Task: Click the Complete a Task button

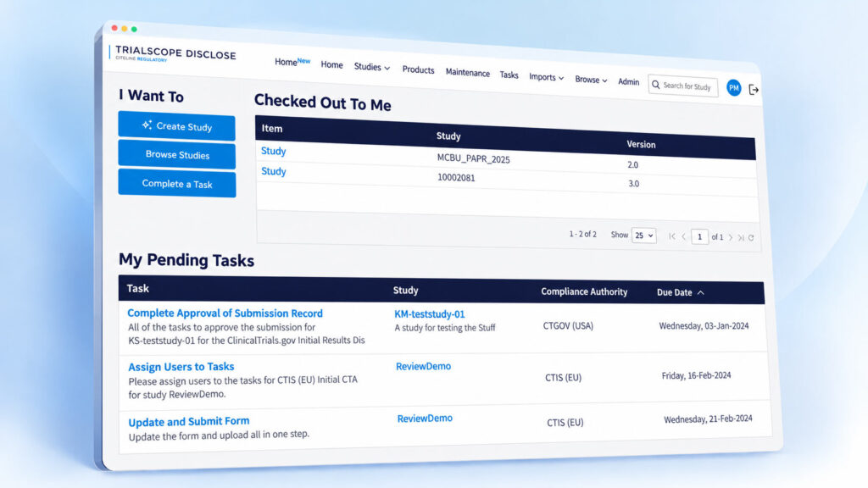Action: 176,184
